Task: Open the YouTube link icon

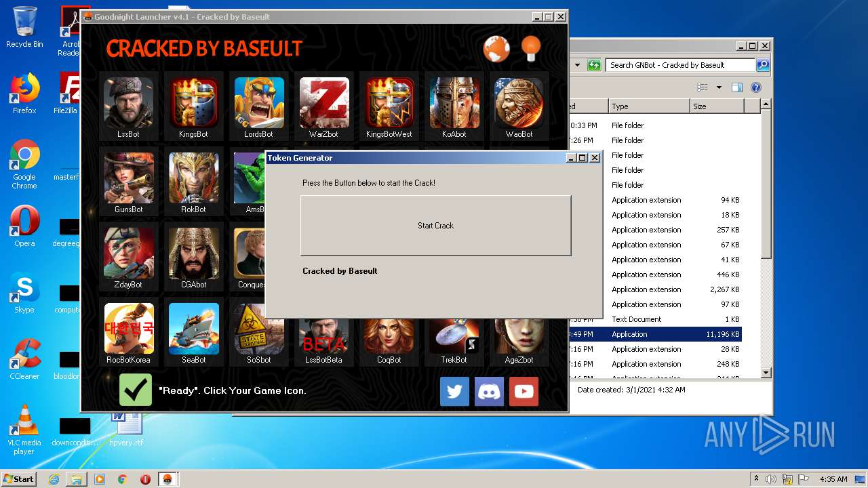Action: (524, 392)
